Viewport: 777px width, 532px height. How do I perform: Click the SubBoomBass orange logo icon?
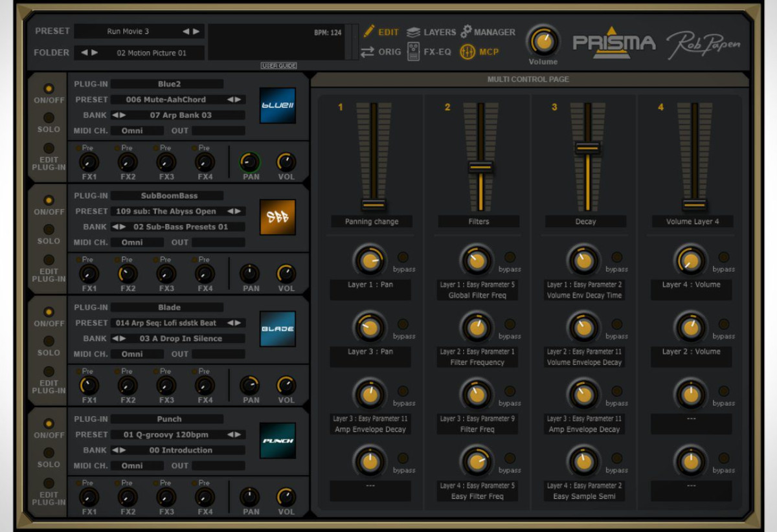277,217
